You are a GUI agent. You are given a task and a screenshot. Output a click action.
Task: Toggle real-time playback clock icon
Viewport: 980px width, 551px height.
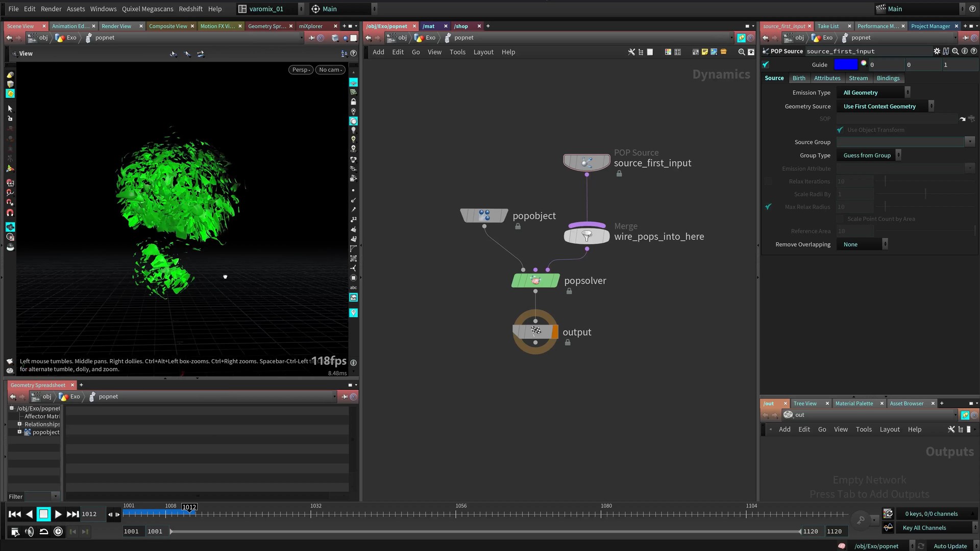click(58, 532)
